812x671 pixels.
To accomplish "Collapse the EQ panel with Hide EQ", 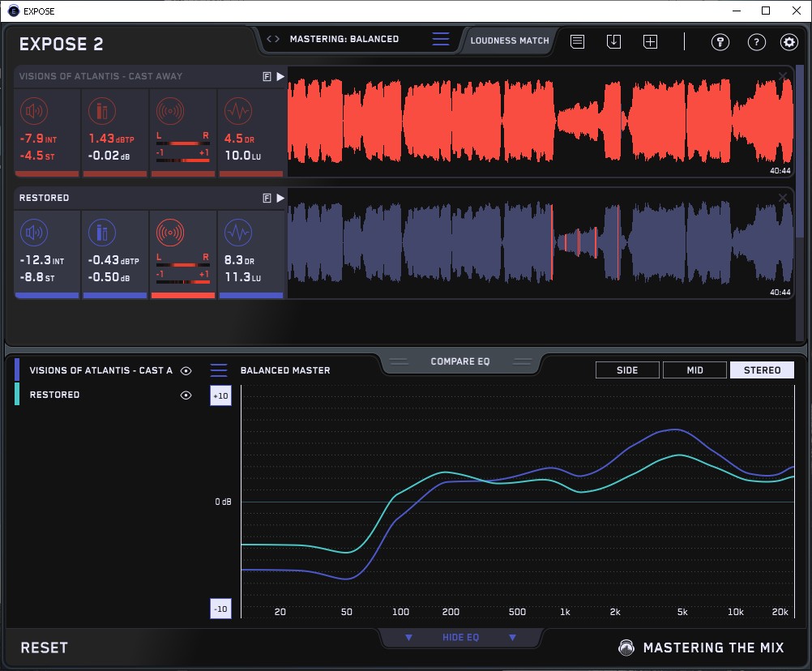I will (x=460, y=637).
